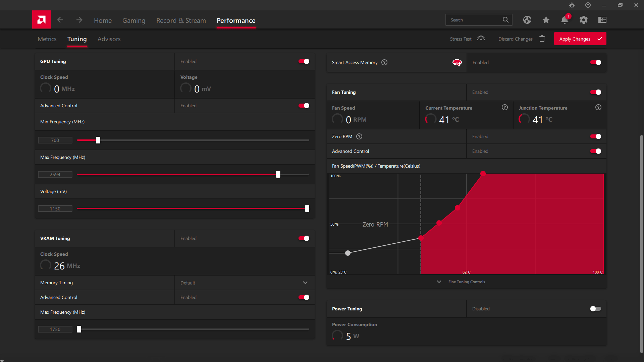Click the Smart Access Memory brain icon
The height and width of the screenshot is (362, 644).
pos(457,62)
